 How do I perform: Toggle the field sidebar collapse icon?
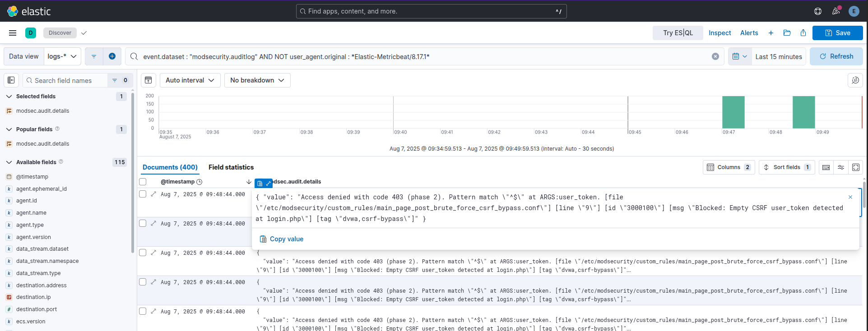11,80
